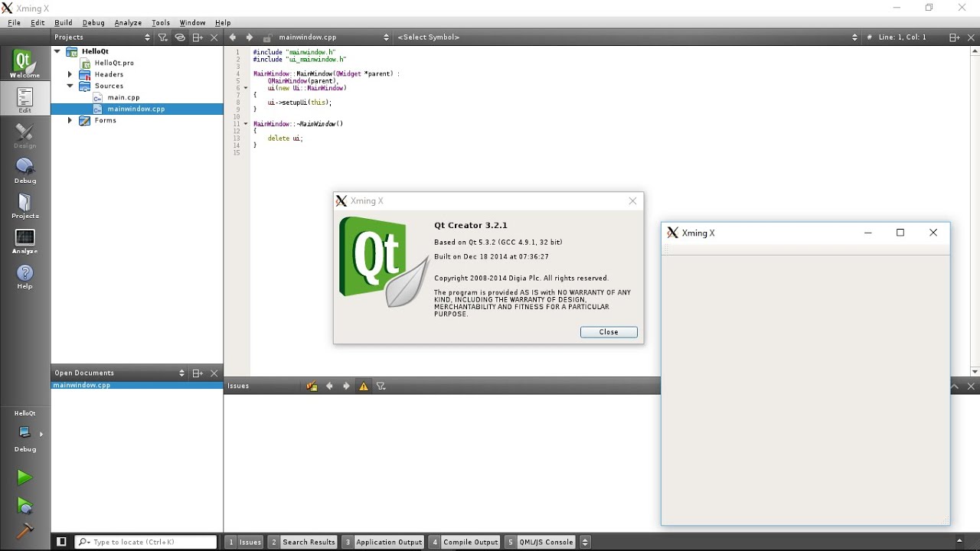Open Analyze mode
The width and height of the screenshot is (980, 551).
click(x=24, y=241)
